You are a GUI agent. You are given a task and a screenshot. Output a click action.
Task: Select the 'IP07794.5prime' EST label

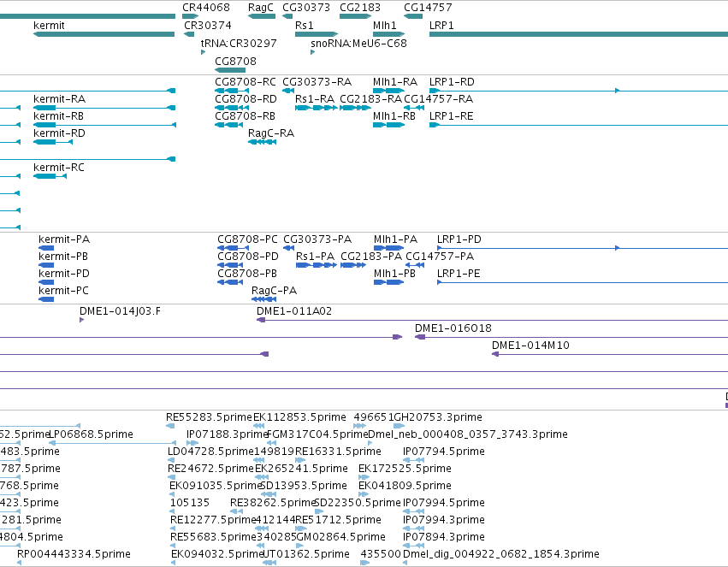pos(444,452)
